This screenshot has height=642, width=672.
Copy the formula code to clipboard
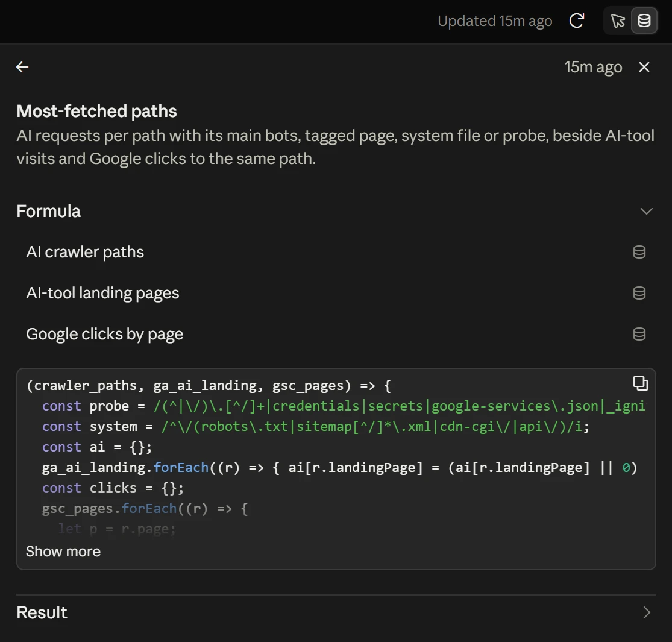[640, 383]
